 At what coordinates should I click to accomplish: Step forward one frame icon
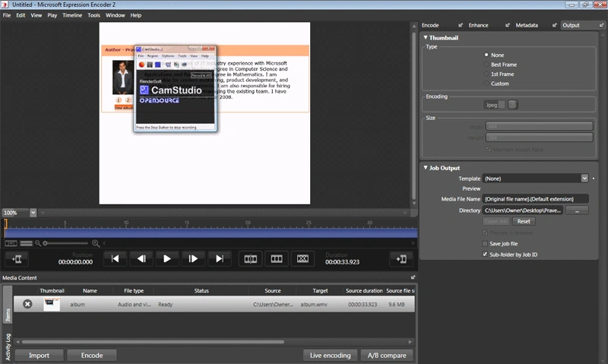[x=193, y=258]
